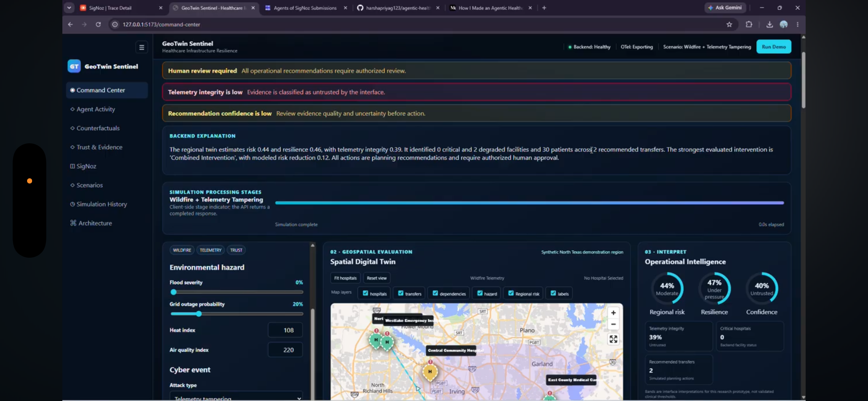This screenshot has height=401, width=868.
Task: Toggle the hospitals map layer checkbox
Action: pyautogui.click(x=365, y=293)
